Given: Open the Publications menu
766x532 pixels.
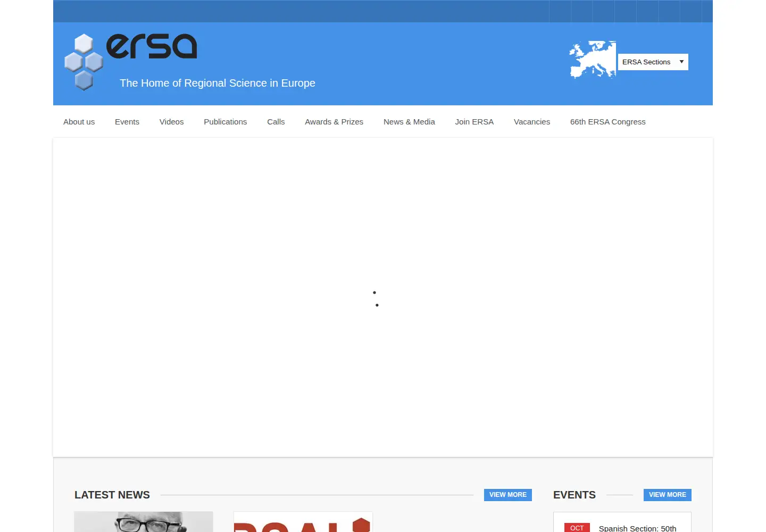Looking at the screenshot, I should pyautogui.click(x=226, y=122).
